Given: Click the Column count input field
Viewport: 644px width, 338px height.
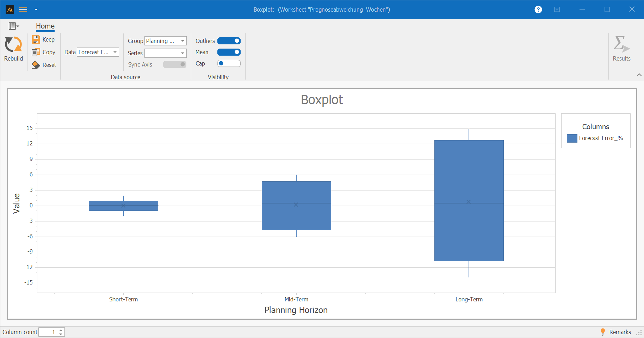Looking at the screenshot, I should (x=48, y=332).
